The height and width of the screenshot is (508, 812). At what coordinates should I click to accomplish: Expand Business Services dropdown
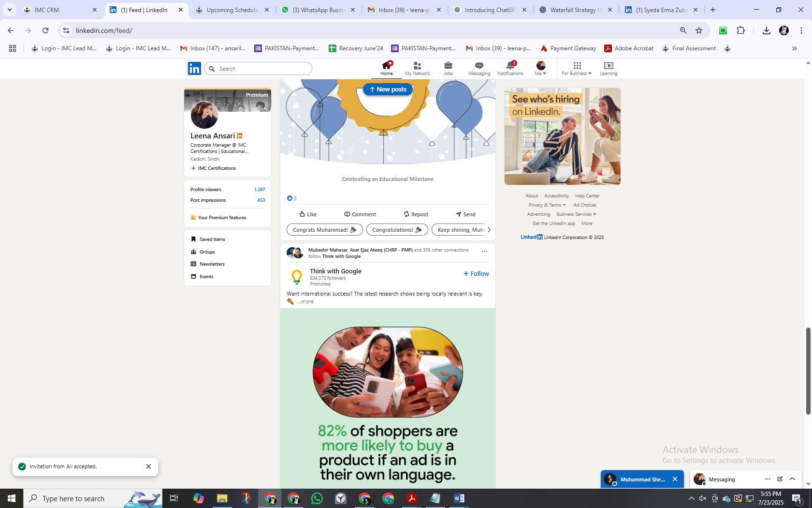(x=576, y=214)
